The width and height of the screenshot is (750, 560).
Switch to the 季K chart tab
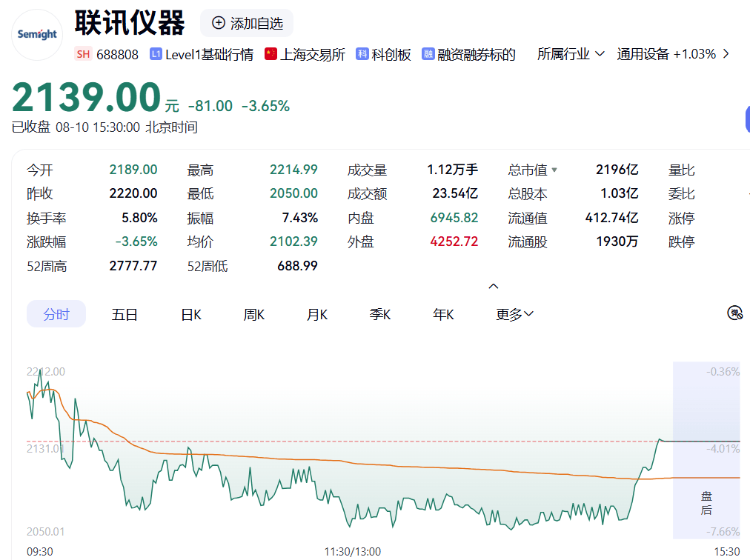pyautogui.click(x=380, y=315)
